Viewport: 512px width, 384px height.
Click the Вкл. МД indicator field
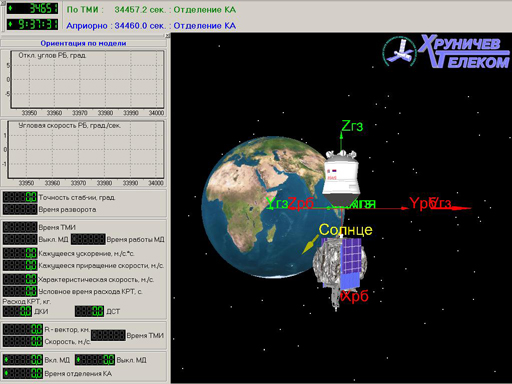[23, 360]
